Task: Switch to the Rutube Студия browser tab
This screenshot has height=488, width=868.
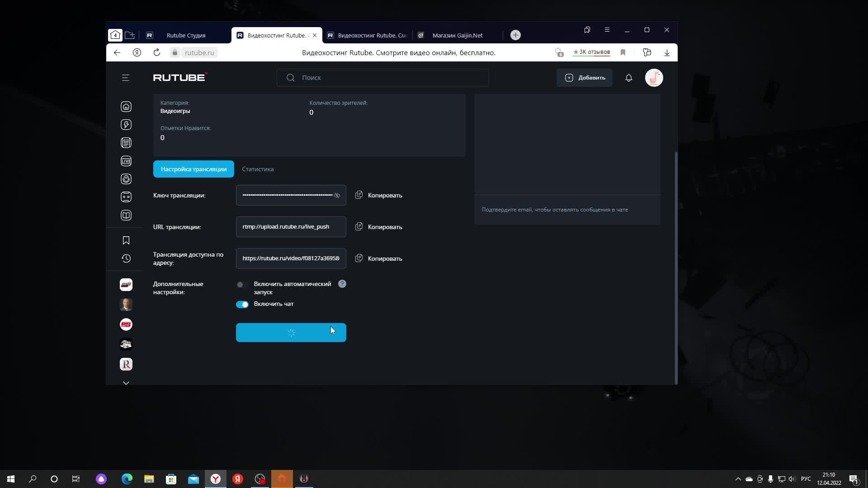Action: pos(186,35)
